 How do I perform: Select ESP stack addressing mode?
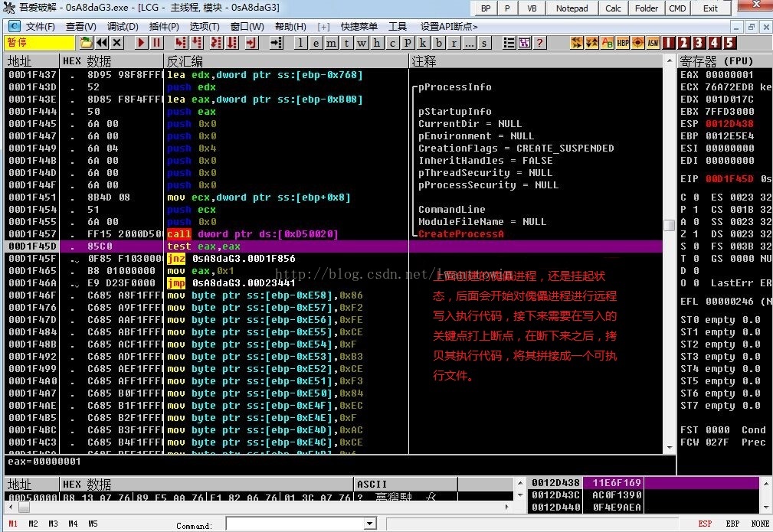point(705,524)
